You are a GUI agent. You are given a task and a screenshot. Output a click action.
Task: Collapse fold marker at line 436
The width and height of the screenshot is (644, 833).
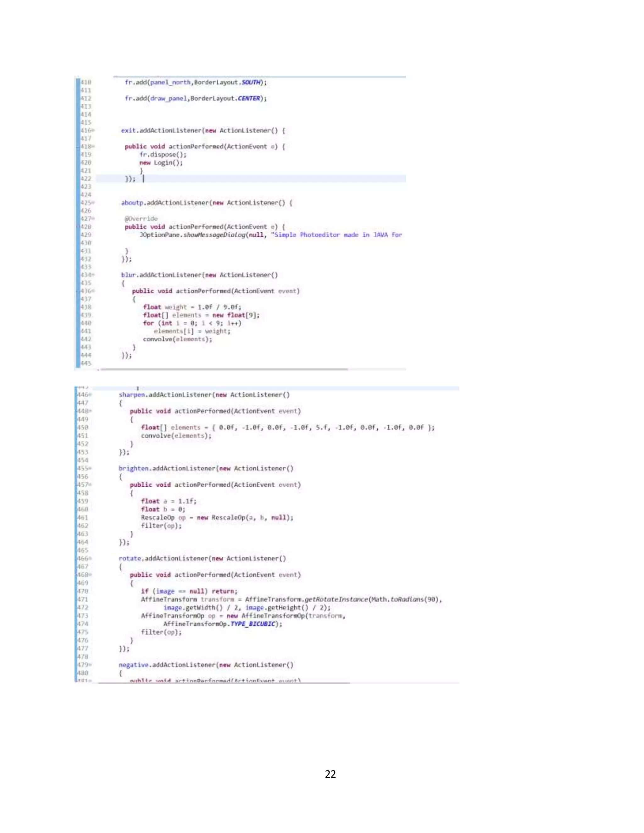pyautogui.click(x=93, y=291)
